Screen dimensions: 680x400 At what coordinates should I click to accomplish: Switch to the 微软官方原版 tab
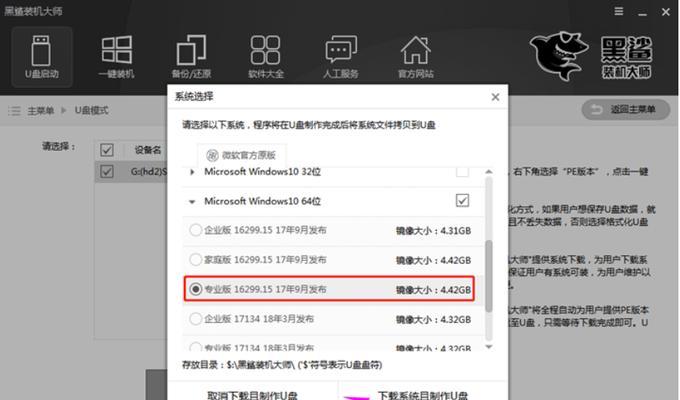pyautogui.click(x=241, y=155)
